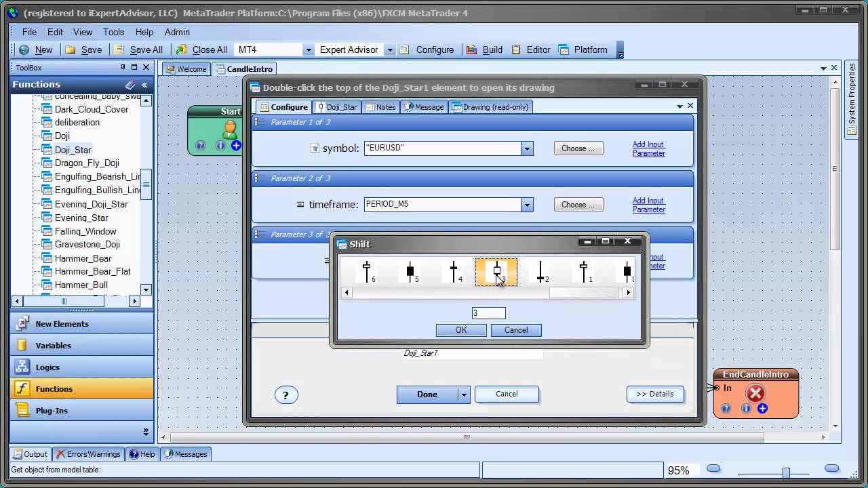868x488 pixels.
Task: Open the Help menu
Action: tap(144, 32)
